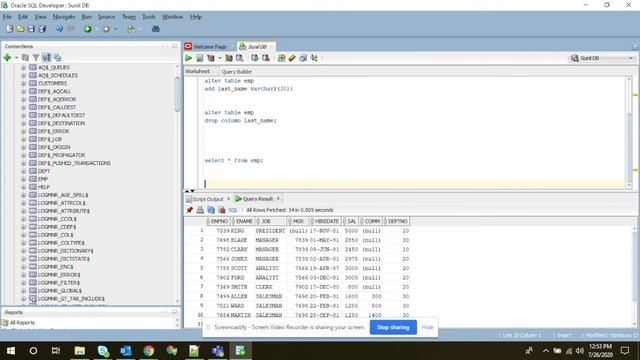Click the Undo arrow toolbar icon
Image resolution: width=640 pixels, height=360 pixels.
click(60, 29)
